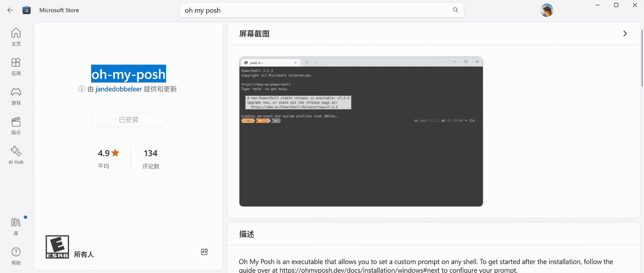
Task: Click the 134 reviews count
Action: click(150, 153)
